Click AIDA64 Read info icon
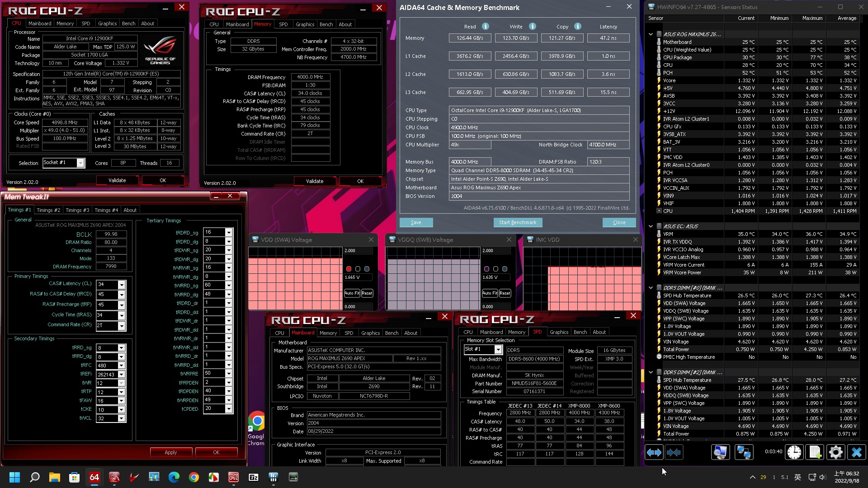This screenshot has height=488, width=868. (x=486, y=26)
